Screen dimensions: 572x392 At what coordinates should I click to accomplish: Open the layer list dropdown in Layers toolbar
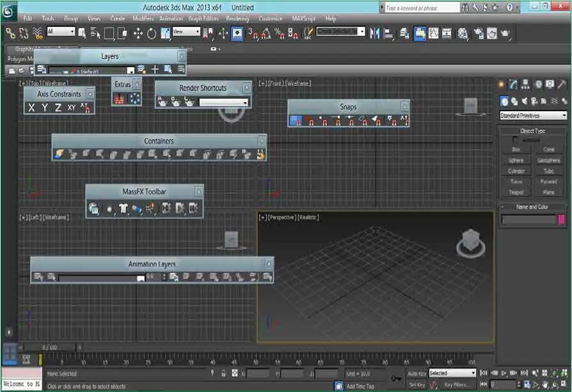coord(91,70)
